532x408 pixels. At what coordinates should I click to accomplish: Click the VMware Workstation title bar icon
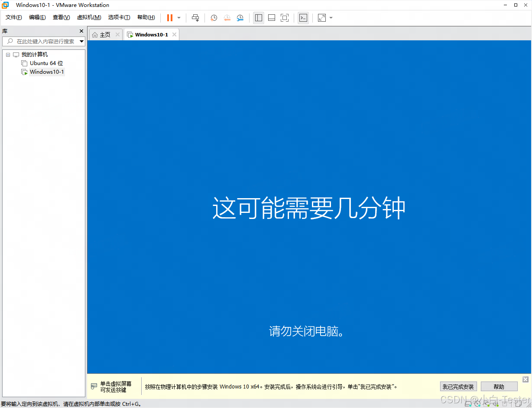(x=5, y=5)
